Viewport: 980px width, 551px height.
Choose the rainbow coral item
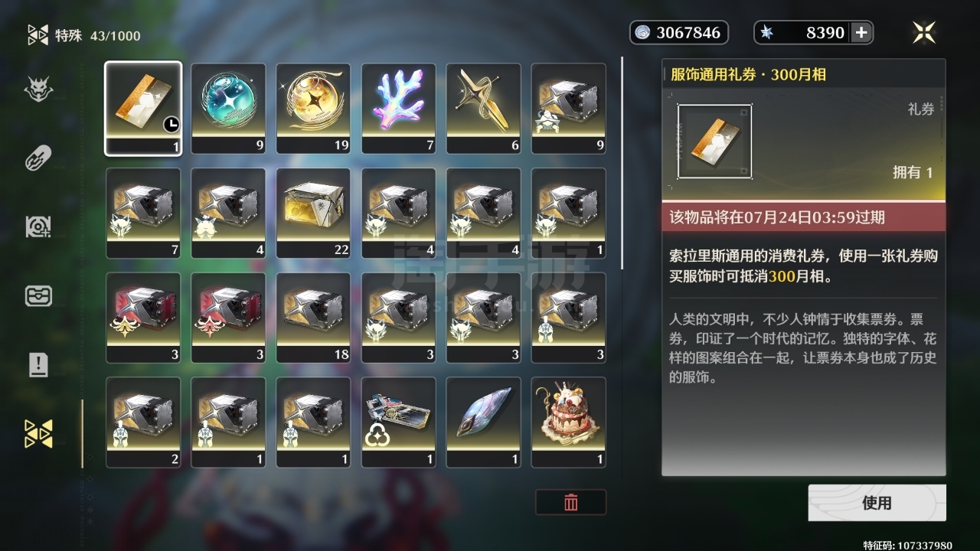[x=398, y=109]
